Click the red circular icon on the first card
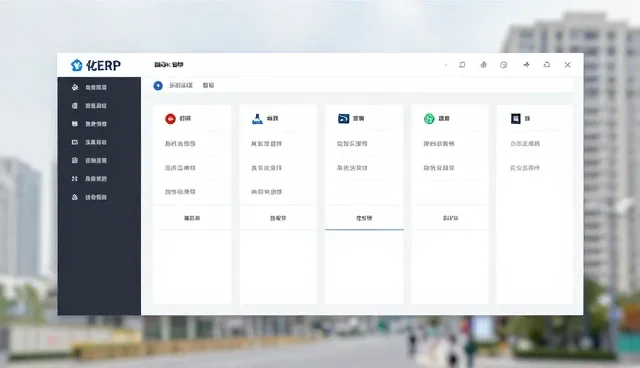 pos(170,119)
